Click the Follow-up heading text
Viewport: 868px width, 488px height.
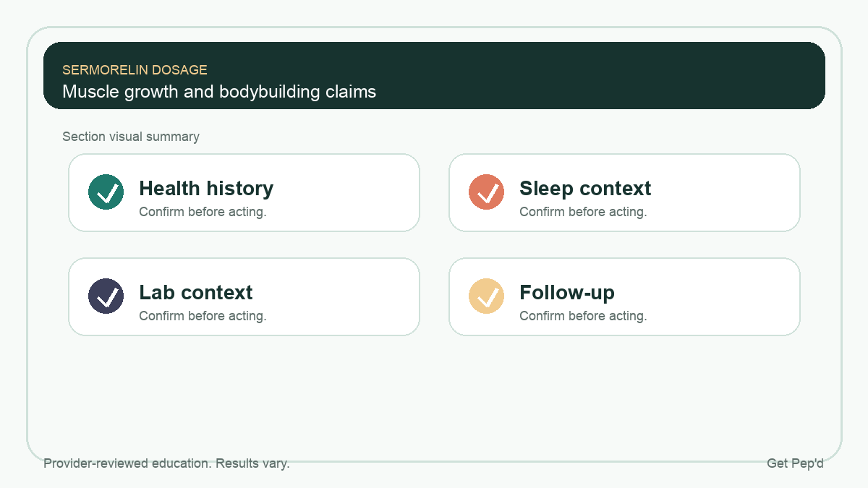[x=567, y=293]
